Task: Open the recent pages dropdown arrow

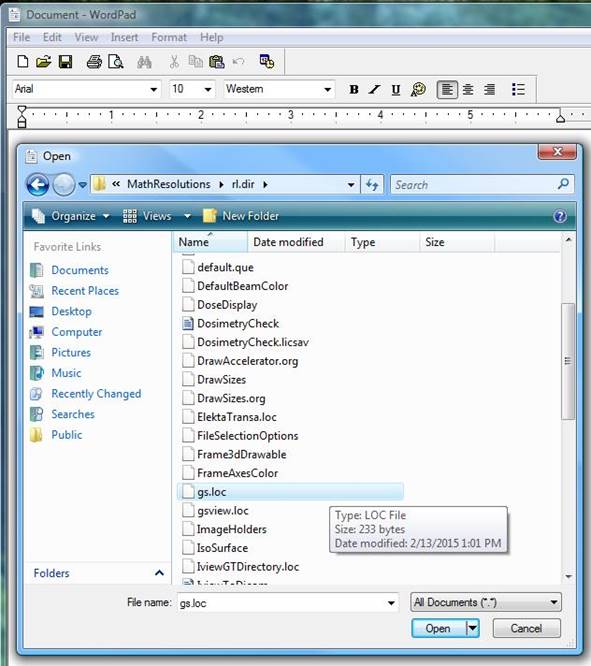Action: click(82, 185)
